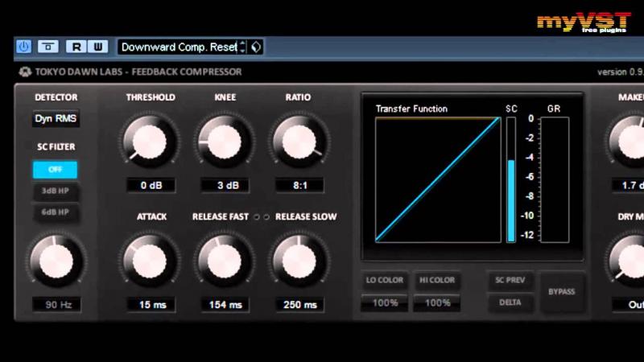Click the Makeup 1.7 dB value field
The image size is (644, 362).
(628, 185)
